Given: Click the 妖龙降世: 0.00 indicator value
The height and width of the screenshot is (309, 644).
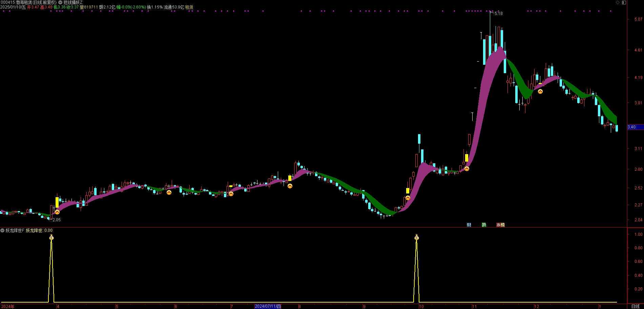Looking at the screenshot, I should tap(39, 230).
